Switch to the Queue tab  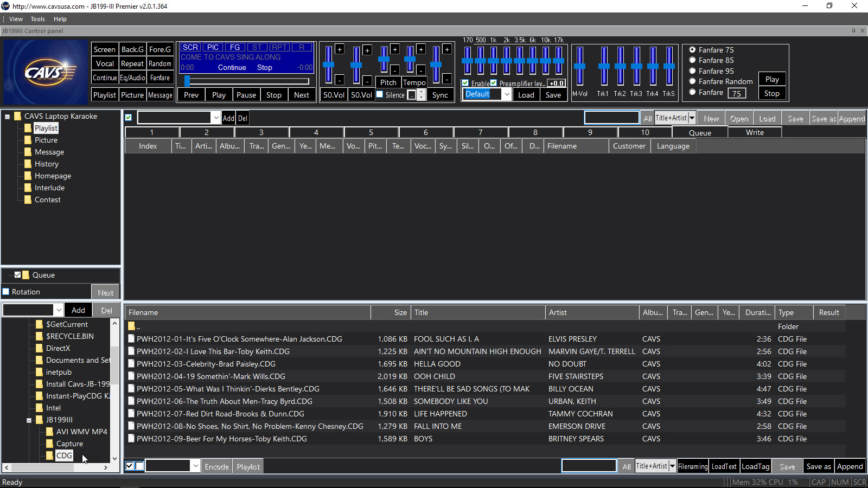coord(700,132)
